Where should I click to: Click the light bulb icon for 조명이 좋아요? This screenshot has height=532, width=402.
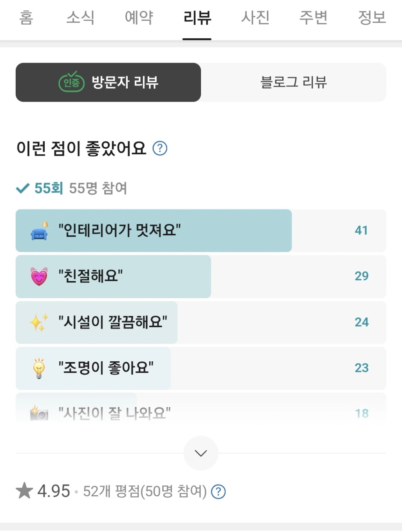point(39,368)
